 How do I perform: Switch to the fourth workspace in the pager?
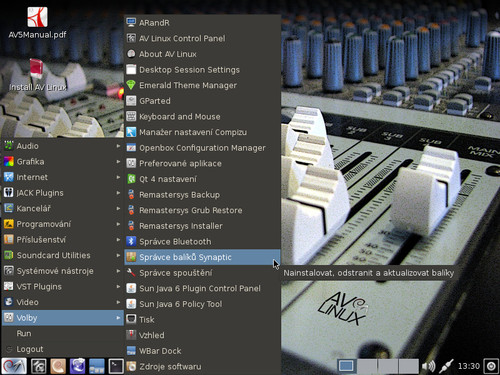click(x=408, y=366)
